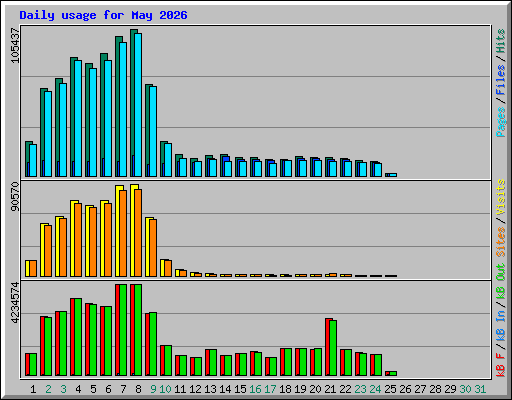
Task: Click day 17 on the x-axis
Action: tap(270, 389)
